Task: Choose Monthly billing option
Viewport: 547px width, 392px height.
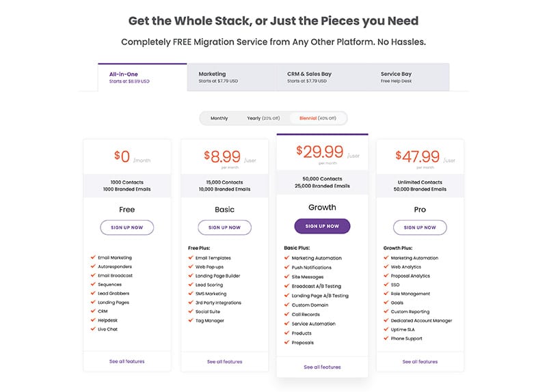Action: point(219,118)
